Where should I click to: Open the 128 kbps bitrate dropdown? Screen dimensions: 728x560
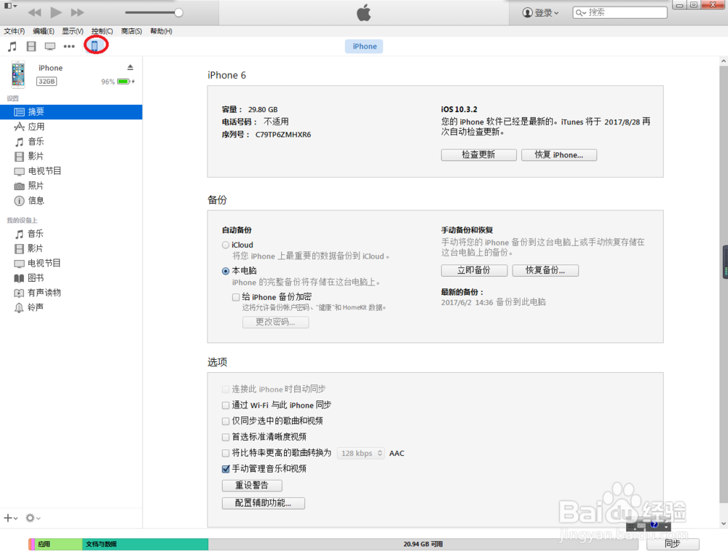tap(361, 453)
